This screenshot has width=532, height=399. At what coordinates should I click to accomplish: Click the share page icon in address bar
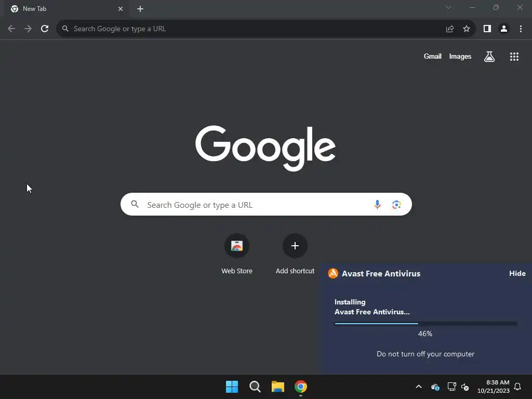[x=450, y=29]
